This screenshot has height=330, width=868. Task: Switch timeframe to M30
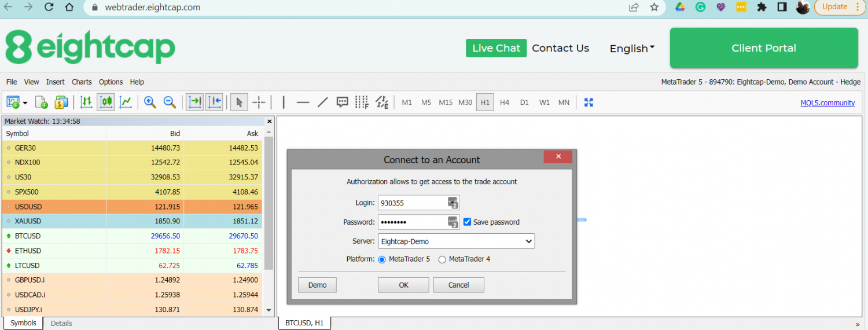[x=465, y=102]
